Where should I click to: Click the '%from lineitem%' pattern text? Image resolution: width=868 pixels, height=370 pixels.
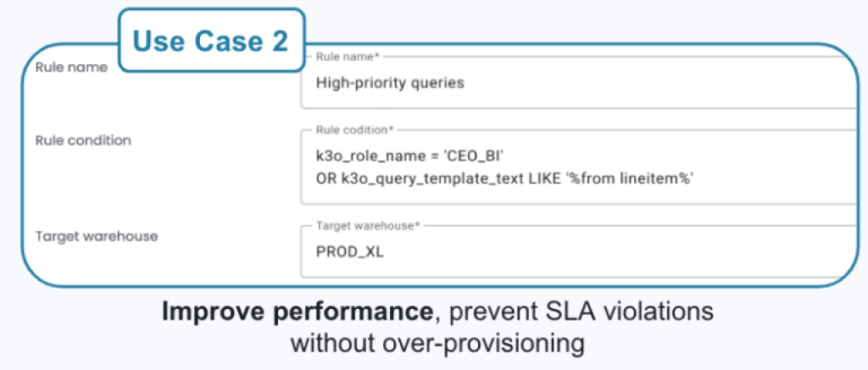pos(643,177)
